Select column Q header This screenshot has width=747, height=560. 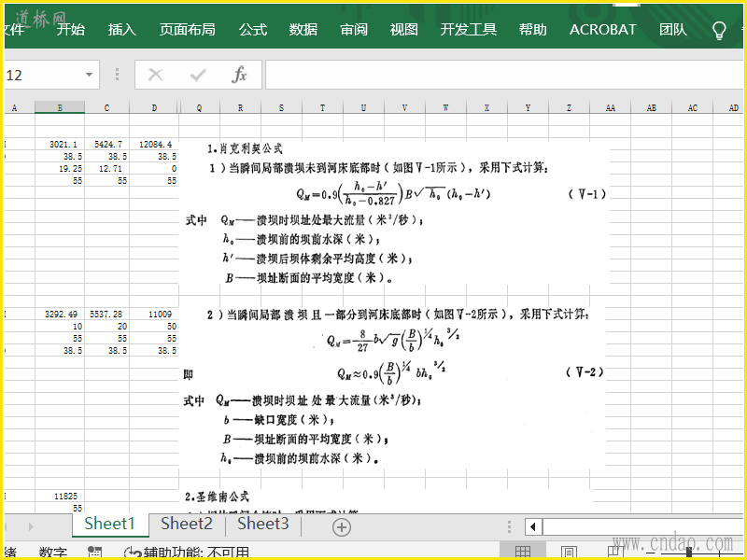tap(199, 107)
